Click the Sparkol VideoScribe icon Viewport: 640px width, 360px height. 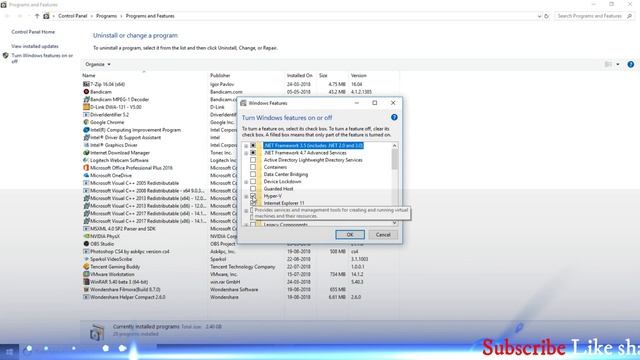coord(86,259)
